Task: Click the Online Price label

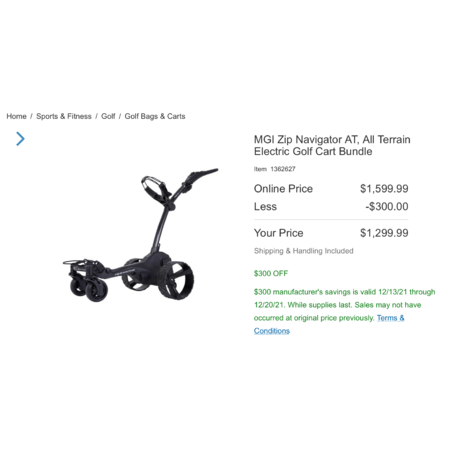Action: 283,189
